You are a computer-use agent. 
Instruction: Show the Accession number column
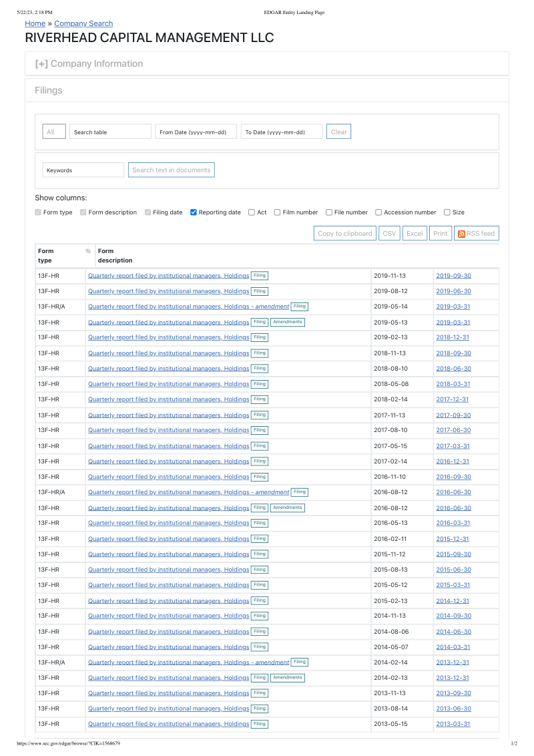pyautogui.click(x=379, y=212)
